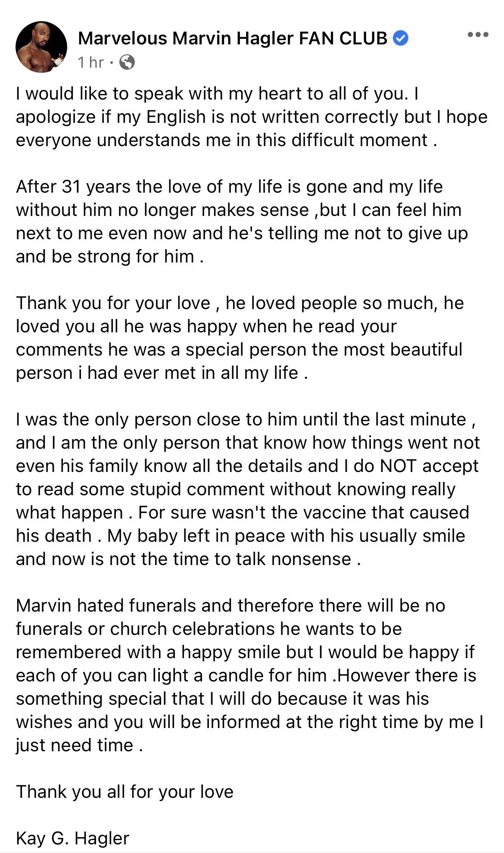
Task: Click the "After 31 years" paragraph
Action: click(x=229, y=187)
